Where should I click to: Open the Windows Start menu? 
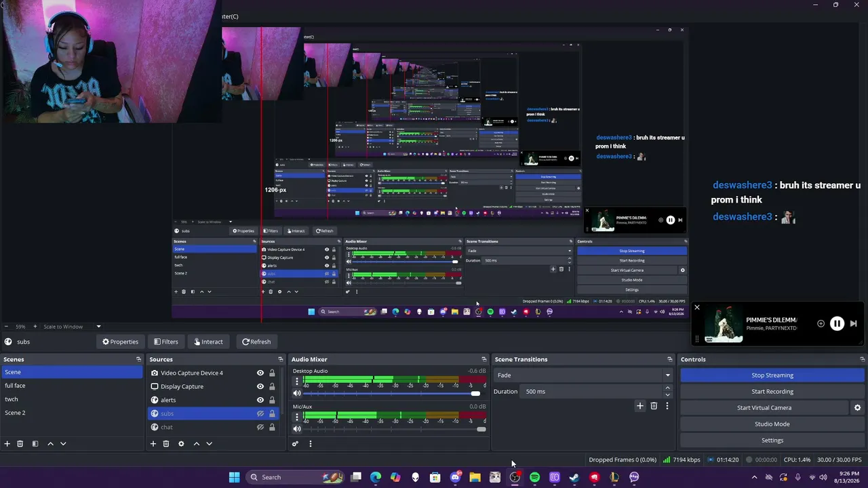click(234, 477)
